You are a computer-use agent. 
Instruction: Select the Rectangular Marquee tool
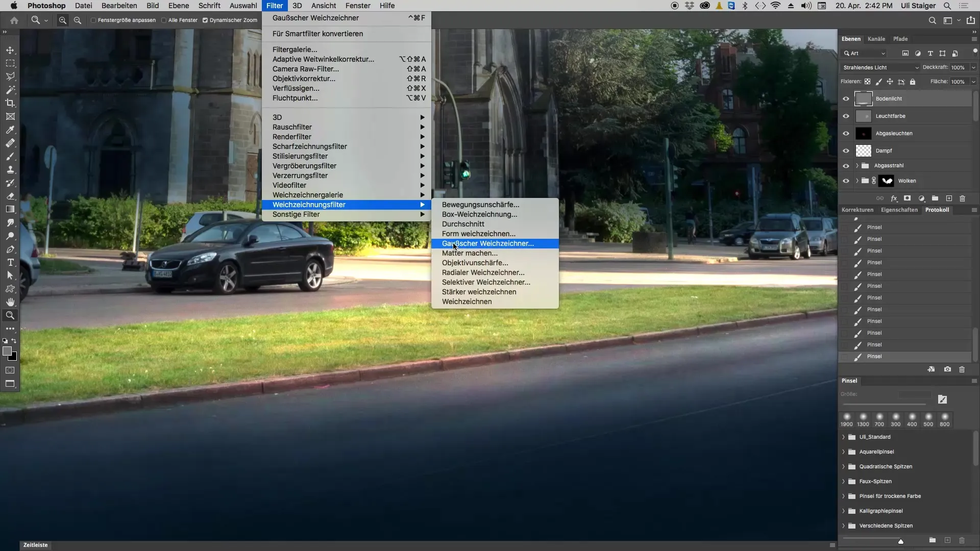[x=10, y=64]
